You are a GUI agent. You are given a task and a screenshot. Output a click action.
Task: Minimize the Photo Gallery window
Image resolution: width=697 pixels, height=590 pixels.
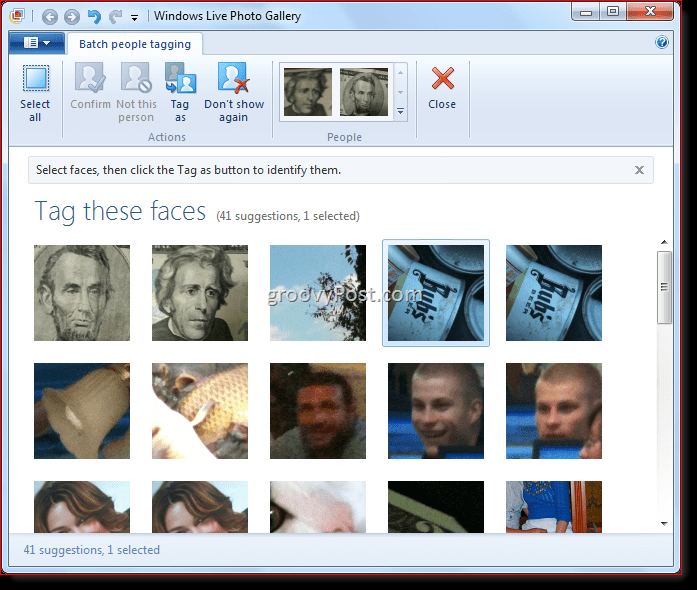[x=586, y=12]
